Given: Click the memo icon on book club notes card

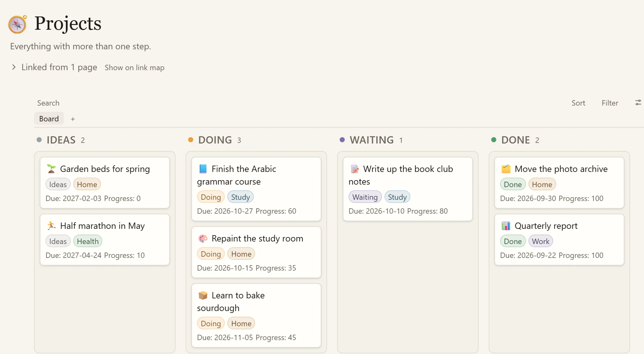Looking at the screenshot, I should click(x=354, y=169).
